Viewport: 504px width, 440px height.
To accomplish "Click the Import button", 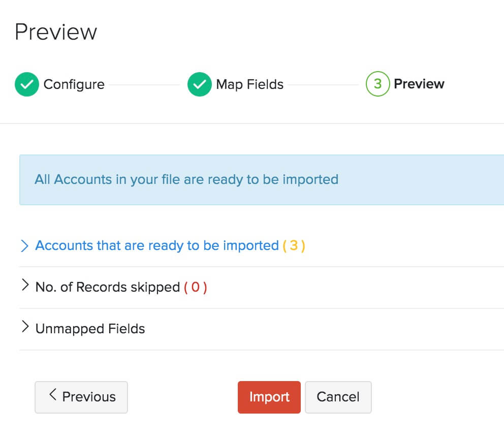I will (x=269, y=397).
